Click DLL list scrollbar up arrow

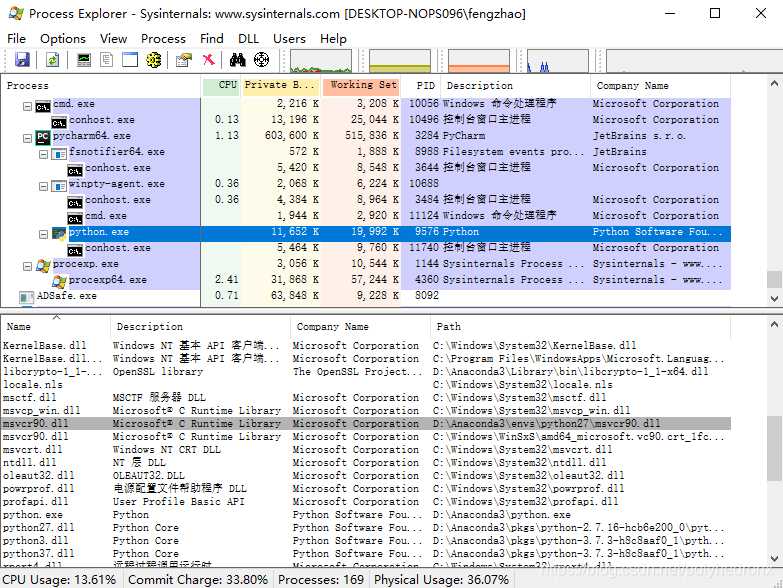pos(775,324)
